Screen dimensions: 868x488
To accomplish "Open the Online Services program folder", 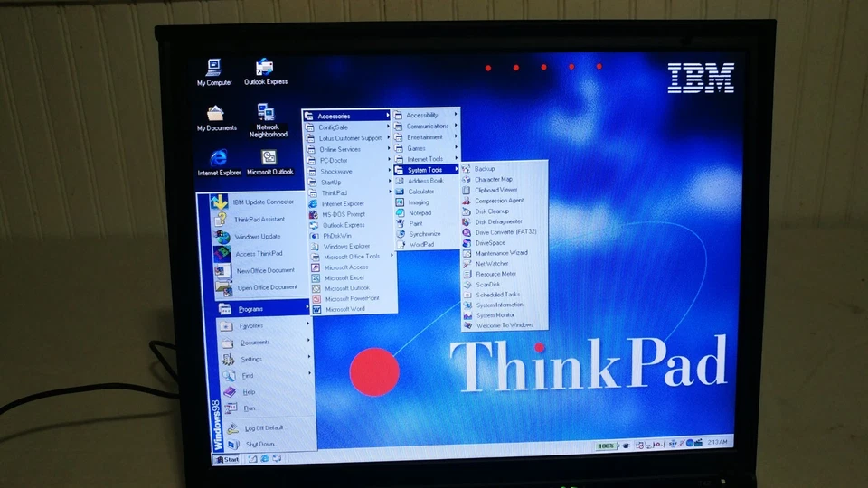I will click(349, 149).
